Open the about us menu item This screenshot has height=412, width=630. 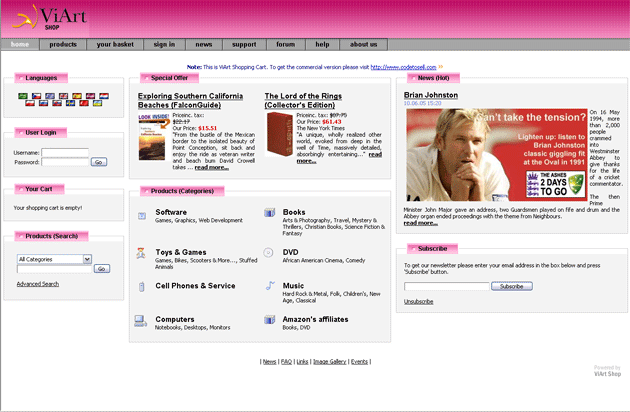click(x=364, y=44)
